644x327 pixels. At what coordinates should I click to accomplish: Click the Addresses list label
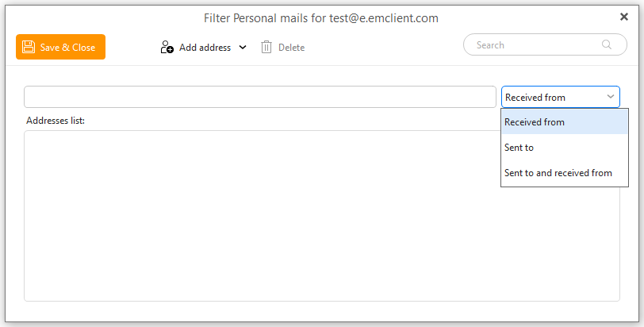pyautogui.click(x=56, y=121)
